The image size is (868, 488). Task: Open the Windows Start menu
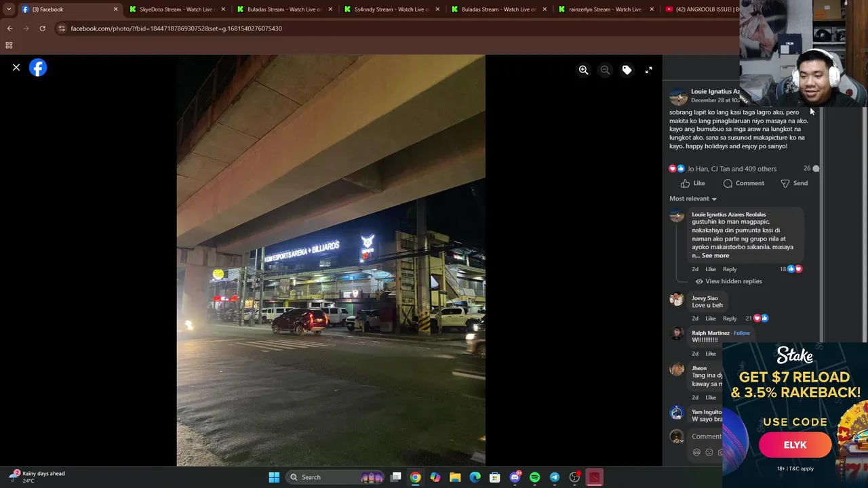click(x=274, y=477)
